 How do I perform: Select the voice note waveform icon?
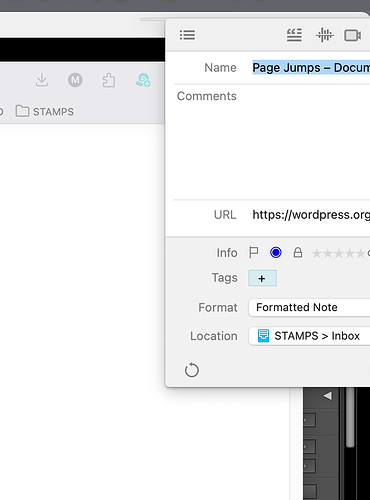coord(325,35)
